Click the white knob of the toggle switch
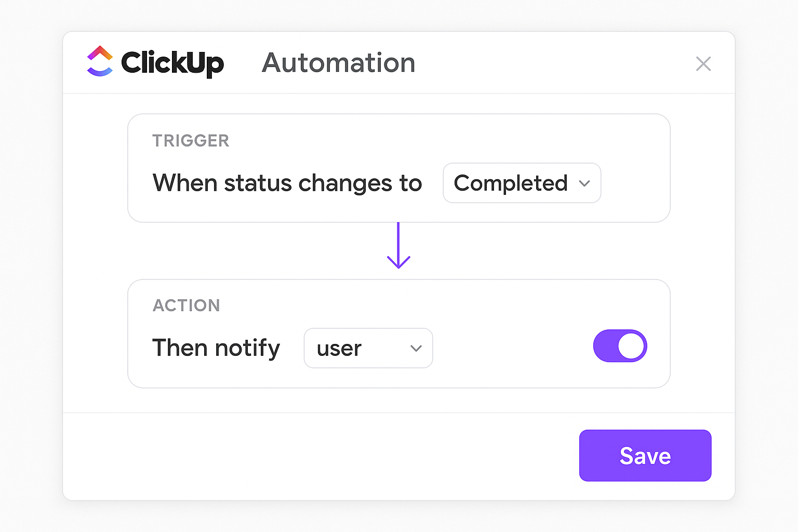The width and height of the screenshot is (798, 532). (631, 346)
